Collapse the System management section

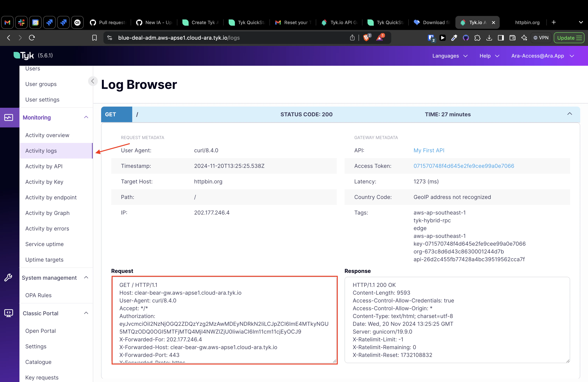point(86,278)
